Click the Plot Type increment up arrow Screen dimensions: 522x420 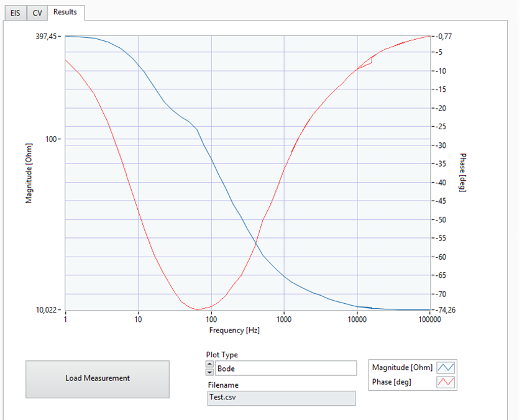210,365
